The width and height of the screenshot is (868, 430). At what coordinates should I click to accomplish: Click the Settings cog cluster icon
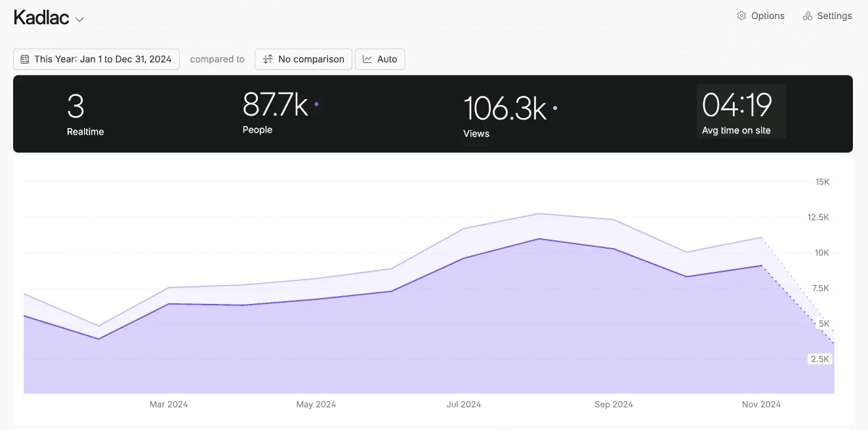click(808, 16)
